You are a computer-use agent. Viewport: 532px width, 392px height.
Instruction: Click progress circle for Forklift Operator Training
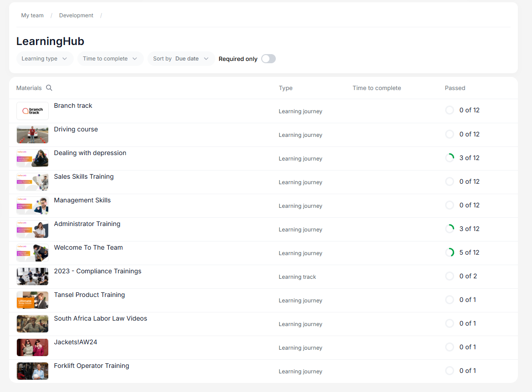point(450,371)
